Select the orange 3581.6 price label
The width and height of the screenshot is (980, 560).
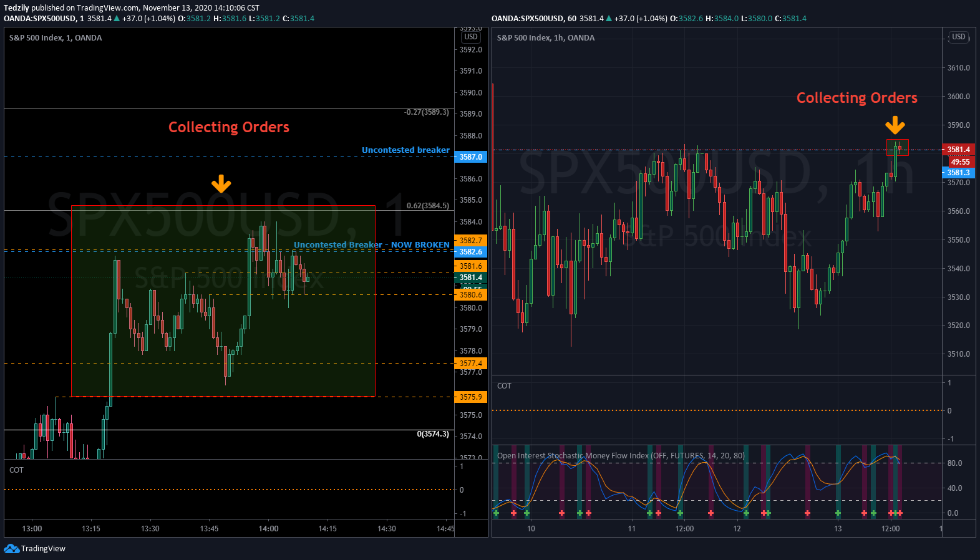coord(471,266)
